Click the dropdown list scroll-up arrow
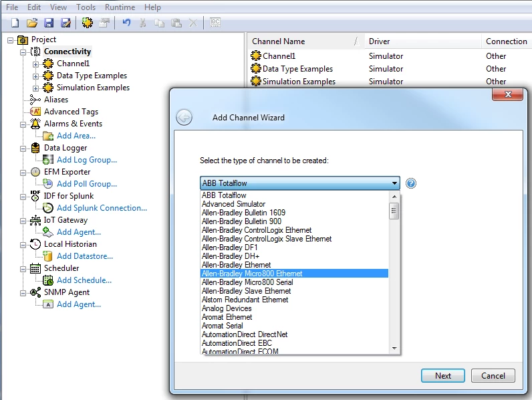Viewport: 532px width, 400px height. point(394,196)
